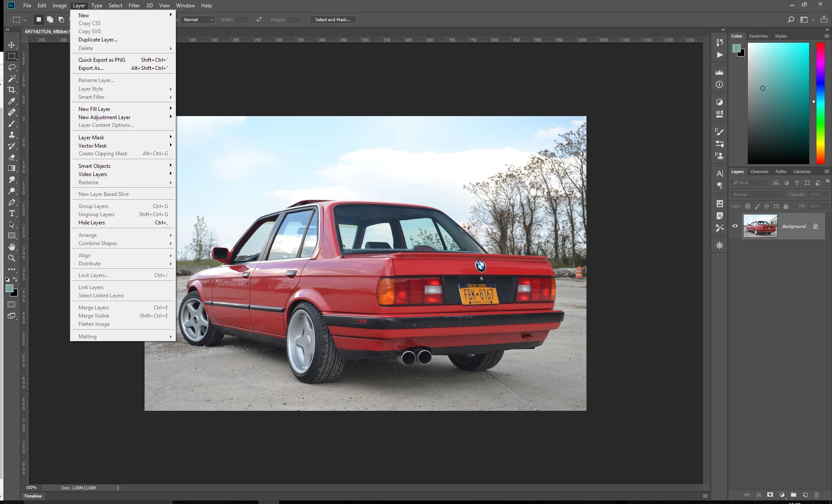Click Quick Export as PNG
832x504 pixels.
(102, 60)
